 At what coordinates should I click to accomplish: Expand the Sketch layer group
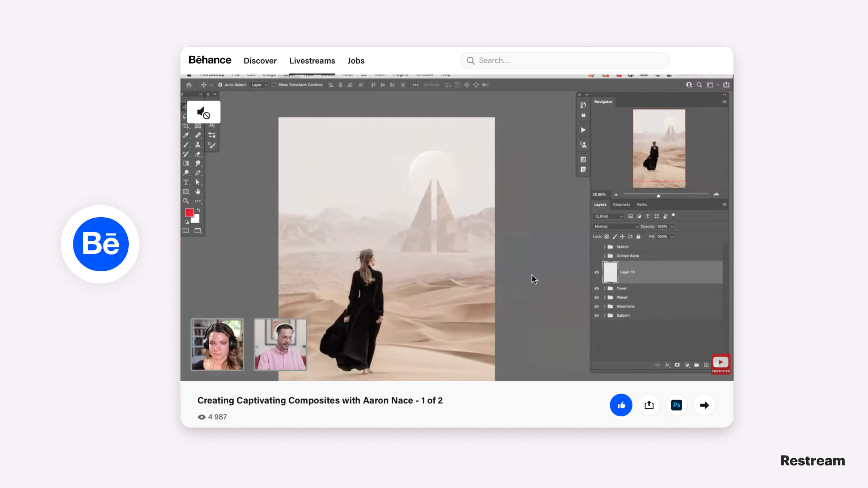(x=604, y=247)
